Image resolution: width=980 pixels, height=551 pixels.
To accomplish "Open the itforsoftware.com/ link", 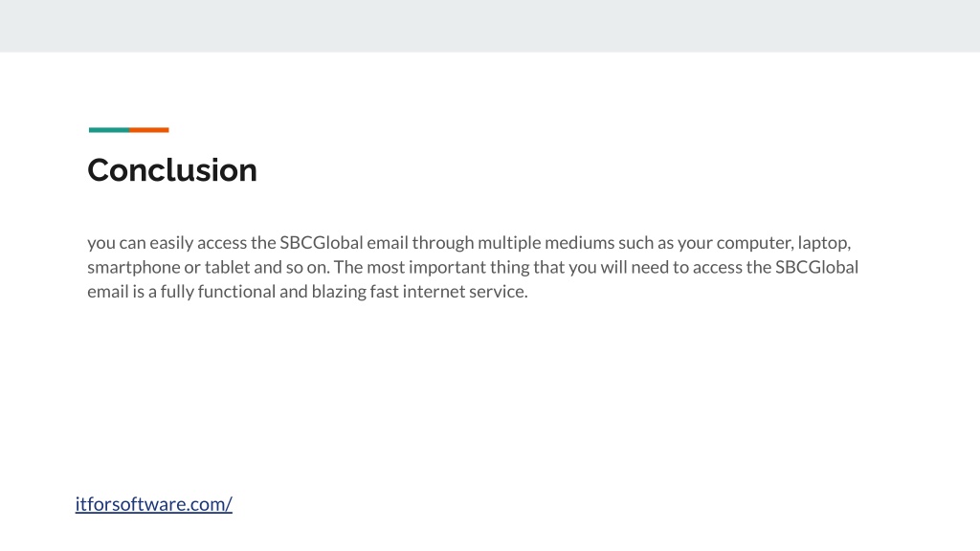I will tap(154, 503).
